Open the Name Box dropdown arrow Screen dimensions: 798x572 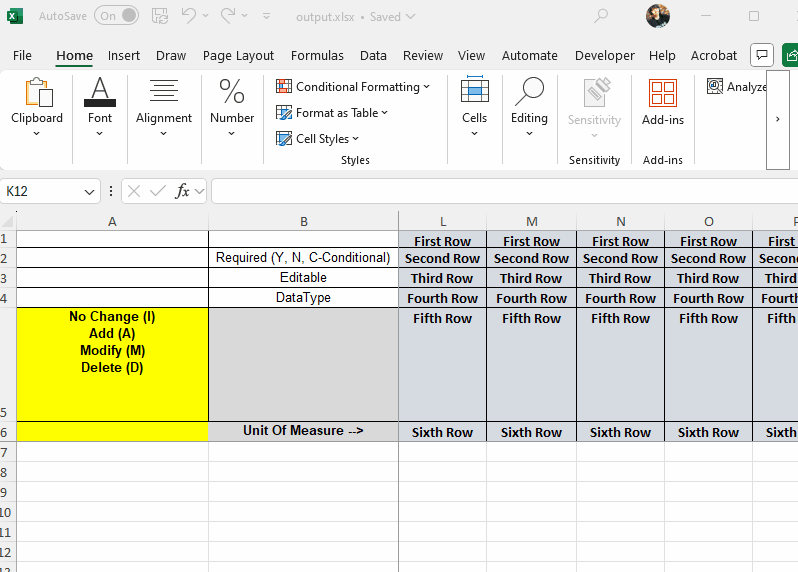[90, 192]
